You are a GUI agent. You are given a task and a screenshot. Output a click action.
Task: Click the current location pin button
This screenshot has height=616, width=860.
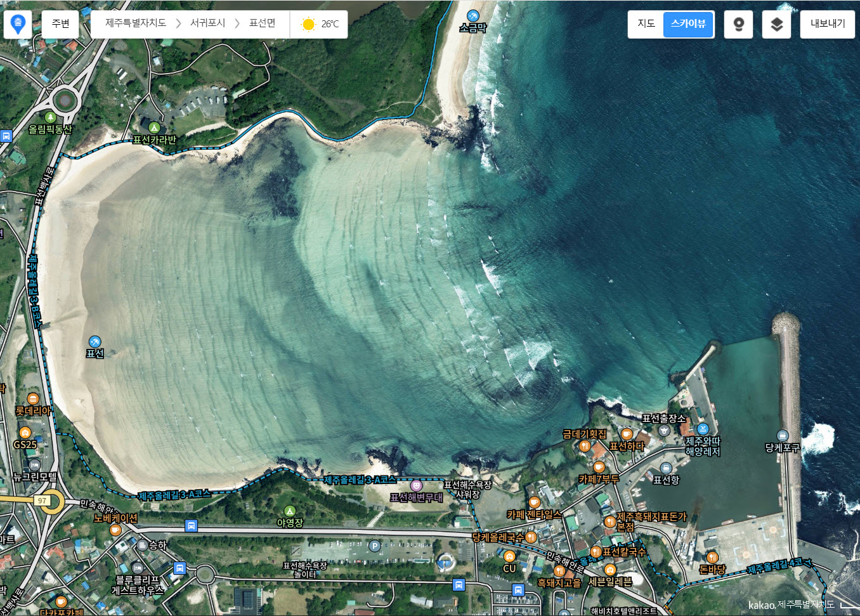pos(18,24)
